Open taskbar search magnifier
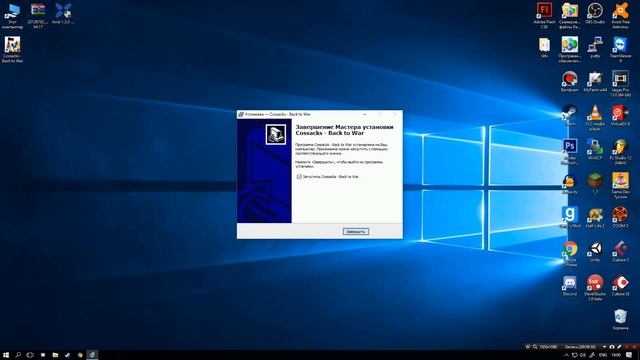This screenshot has width=640, height=360. click(x=18, y=355)
